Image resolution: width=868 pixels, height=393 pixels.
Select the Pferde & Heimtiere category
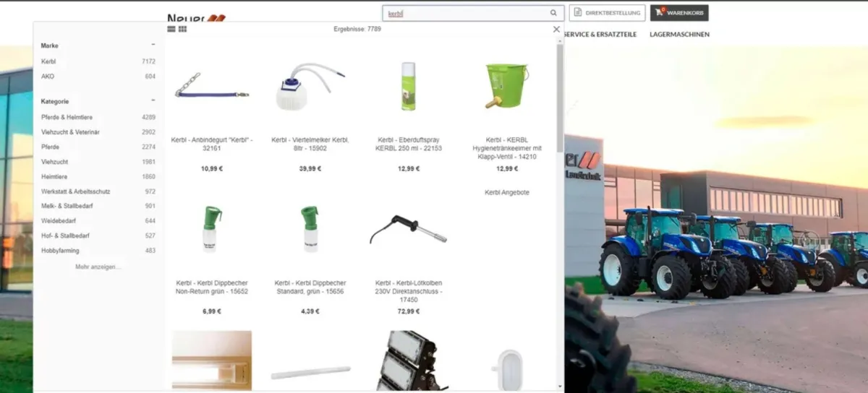(x=67, y=117)
